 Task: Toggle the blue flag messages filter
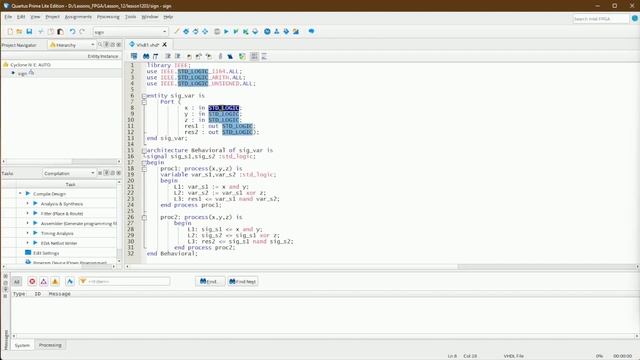point(70,281)
